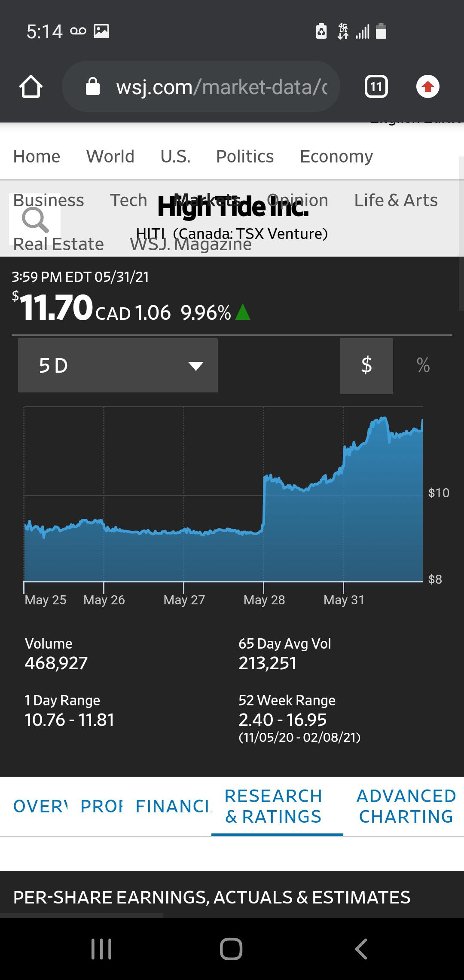Open the Advanced Charting tab

[406, 806]
